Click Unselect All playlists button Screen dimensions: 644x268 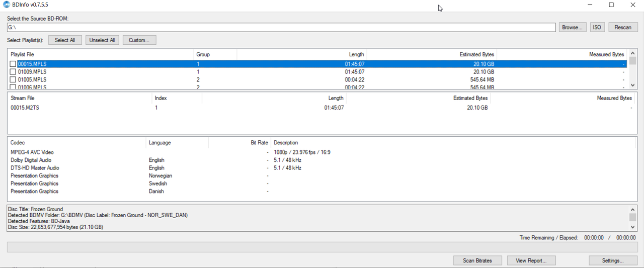click(102, 40)
